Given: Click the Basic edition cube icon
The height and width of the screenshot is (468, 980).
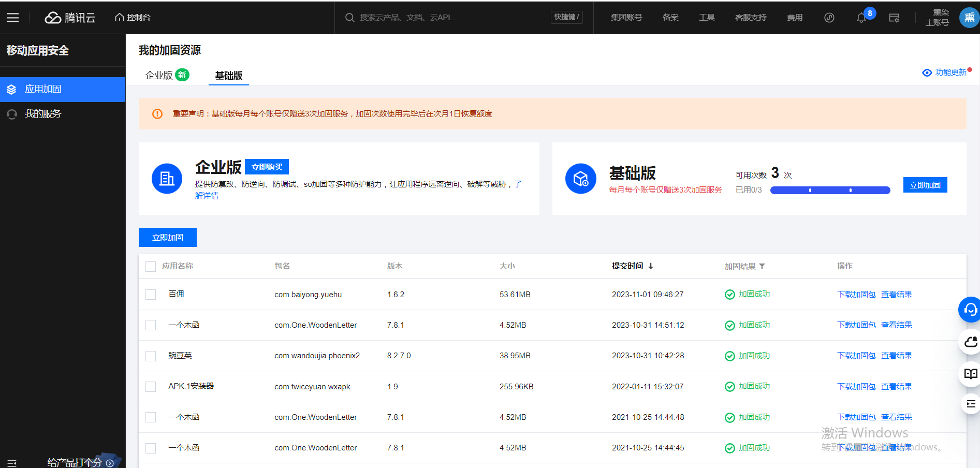Looking at the screenshot, I should (x=581, y=179).
